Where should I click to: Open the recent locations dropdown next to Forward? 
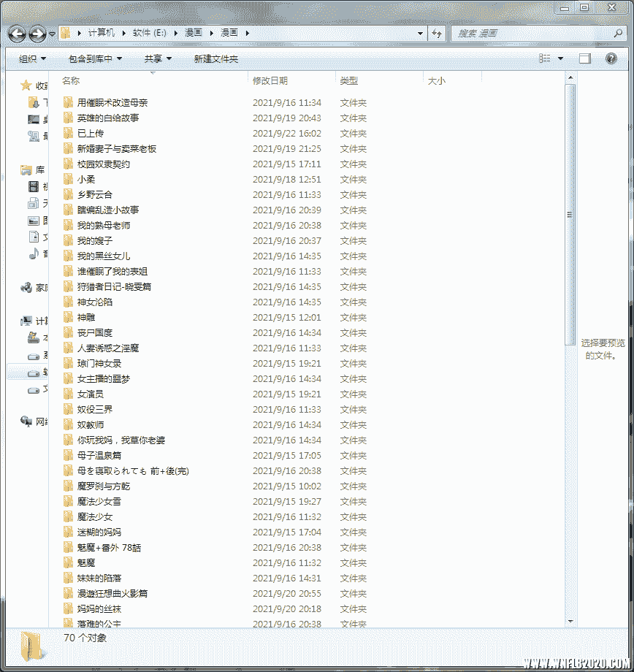coord(52,34)
